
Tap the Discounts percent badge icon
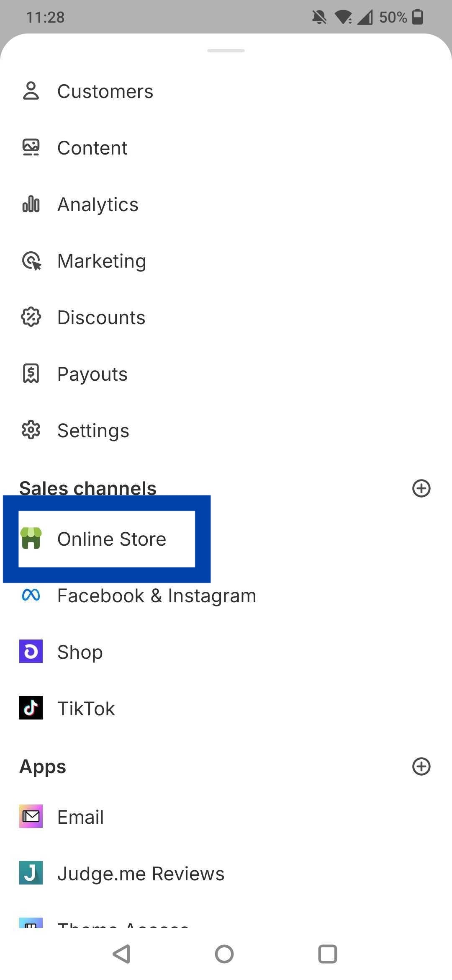click(x=31, y=317)
